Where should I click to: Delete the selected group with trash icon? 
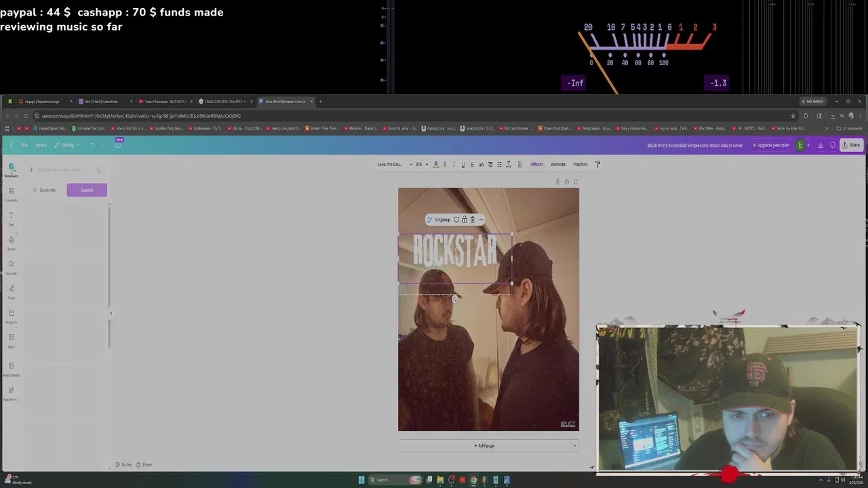(x=473, y=220)
